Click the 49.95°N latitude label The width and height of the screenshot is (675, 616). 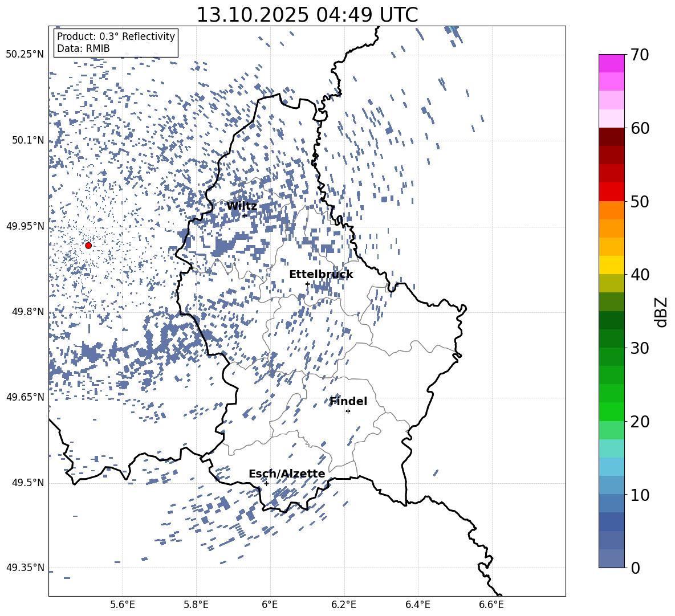coord(25,226)
